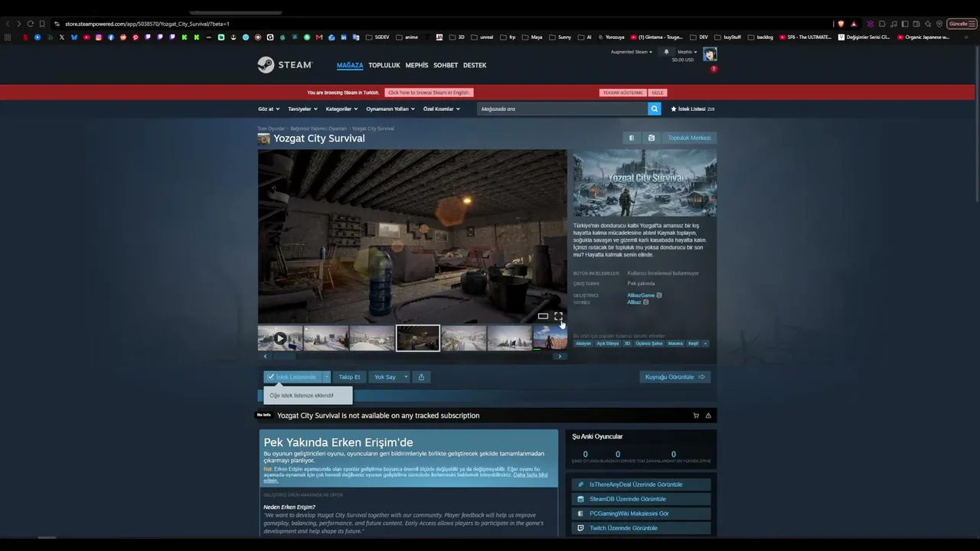Reload the page with the refresh icon
The width and height of the screenshot is (980, 551).
click(31, 24)
